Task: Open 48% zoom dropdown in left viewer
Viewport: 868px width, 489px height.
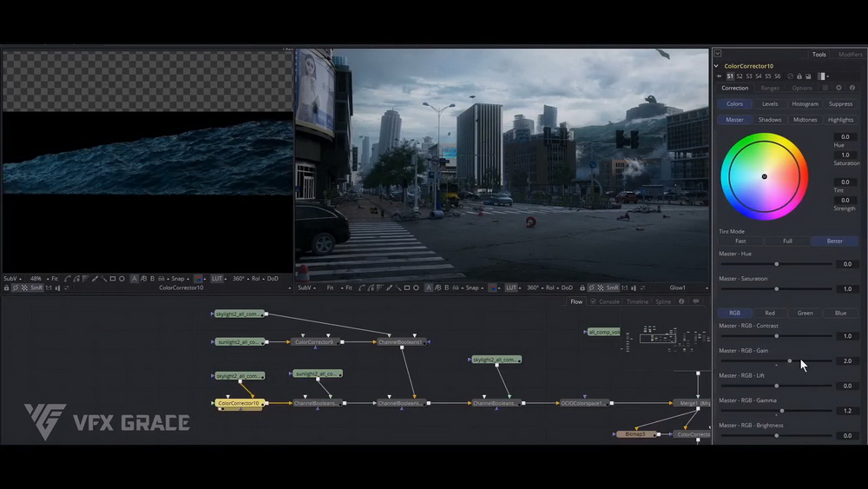Action: pos(39,279)
